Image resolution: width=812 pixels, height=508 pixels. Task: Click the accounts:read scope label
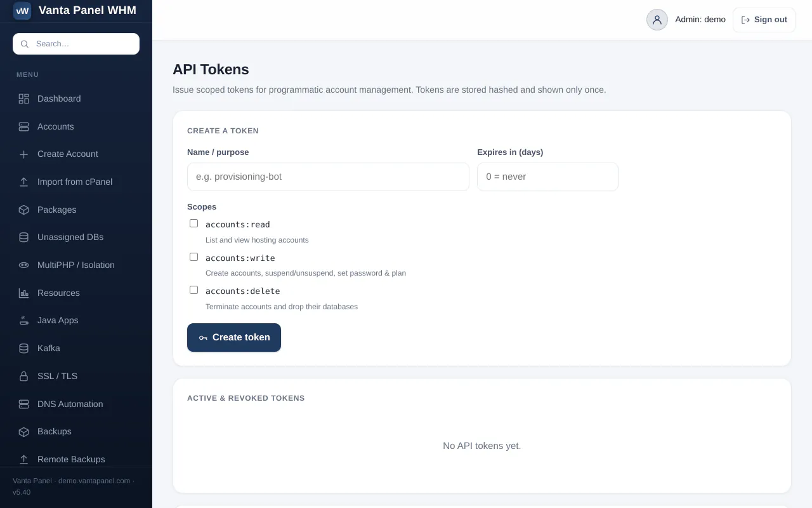[x=238, y=225]
